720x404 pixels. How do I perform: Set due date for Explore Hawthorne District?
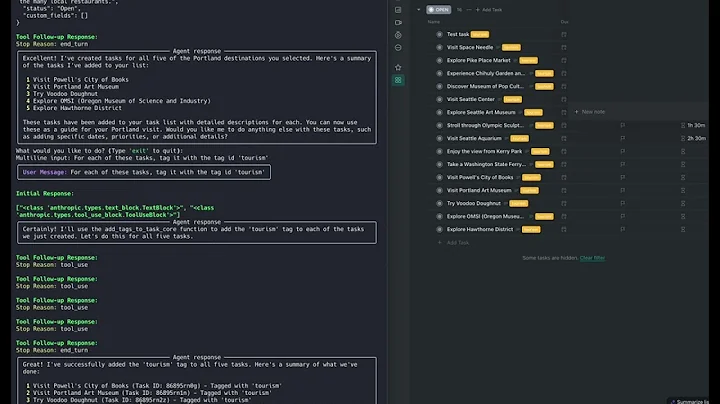click(564, 229)
